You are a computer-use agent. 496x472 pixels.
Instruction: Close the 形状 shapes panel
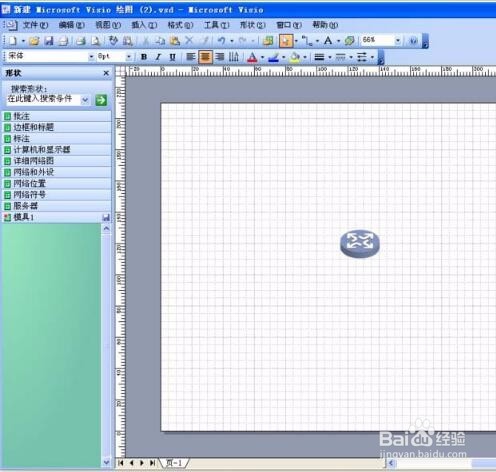coord(106,73)
